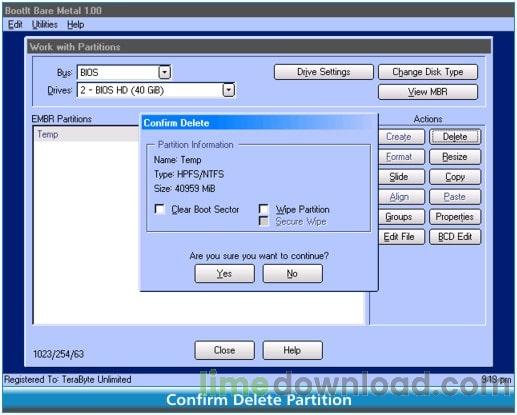
Task: Expand the Drives dropdown arrow
Action: [229, 90]
